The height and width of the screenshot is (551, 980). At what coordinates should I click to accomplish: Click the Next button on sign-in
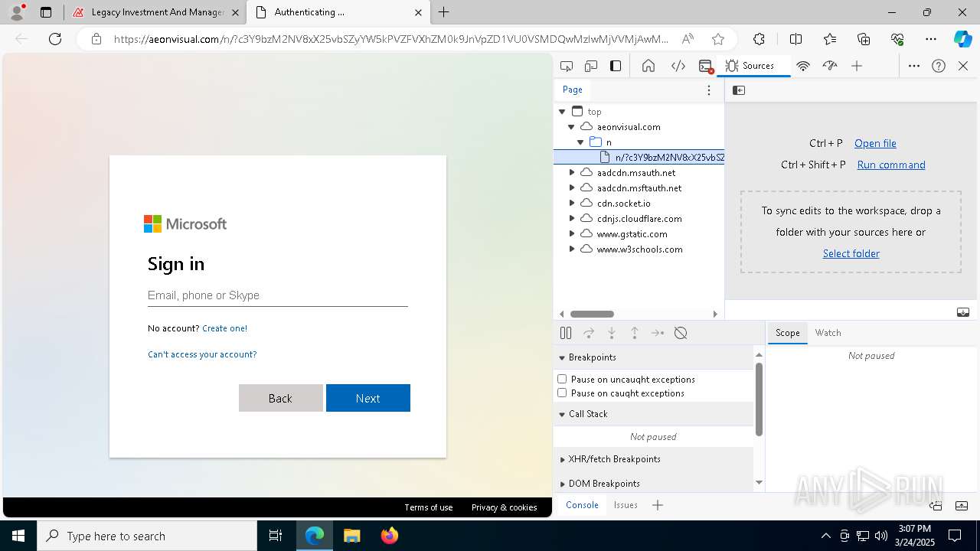(368, 398)
